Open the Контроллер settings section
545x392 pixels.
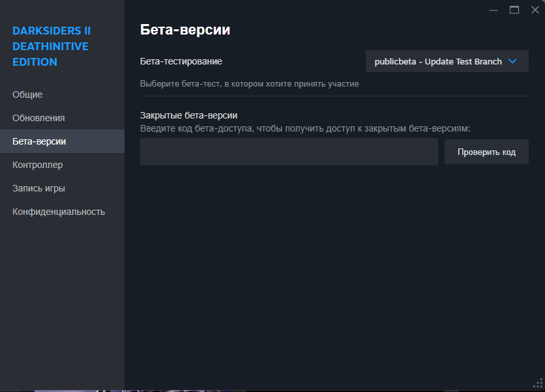click(62, 165)
